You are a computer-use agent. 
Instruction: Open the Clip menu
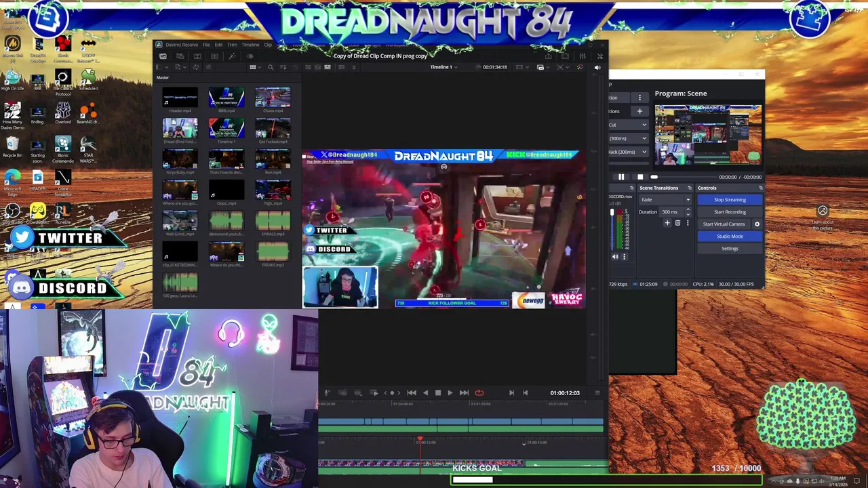tap(268, 45)
